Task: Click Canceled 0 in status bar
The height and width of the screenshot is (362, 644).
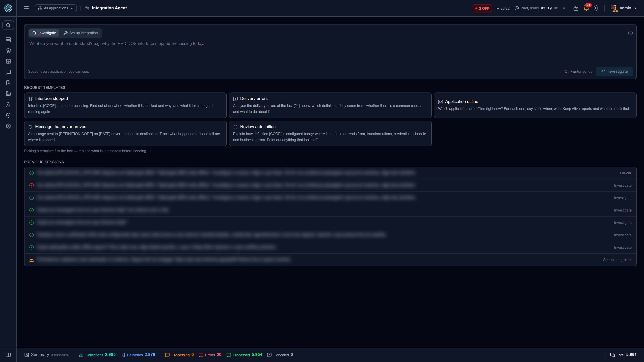Action: (280, 355)
